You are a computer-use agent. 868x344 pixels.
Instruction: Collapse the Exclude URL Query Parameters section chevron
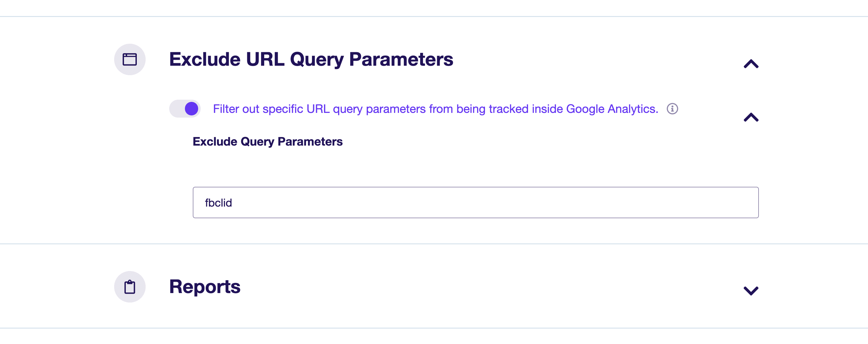pos(751,64)
